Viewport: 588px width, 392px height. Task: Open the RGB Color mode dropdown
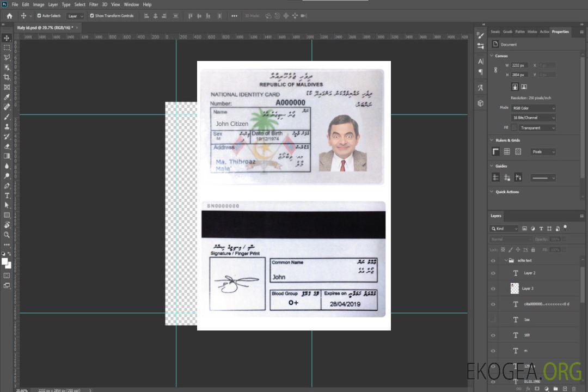pyautogui.click(x=534, y=108)
